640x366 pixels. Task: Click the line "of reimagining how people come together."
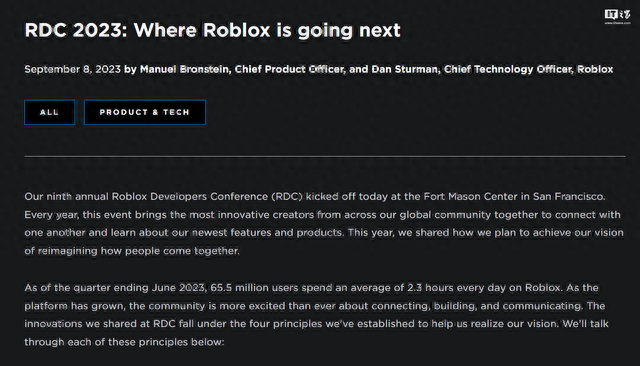pyautogui.click(x=132, y=251)
